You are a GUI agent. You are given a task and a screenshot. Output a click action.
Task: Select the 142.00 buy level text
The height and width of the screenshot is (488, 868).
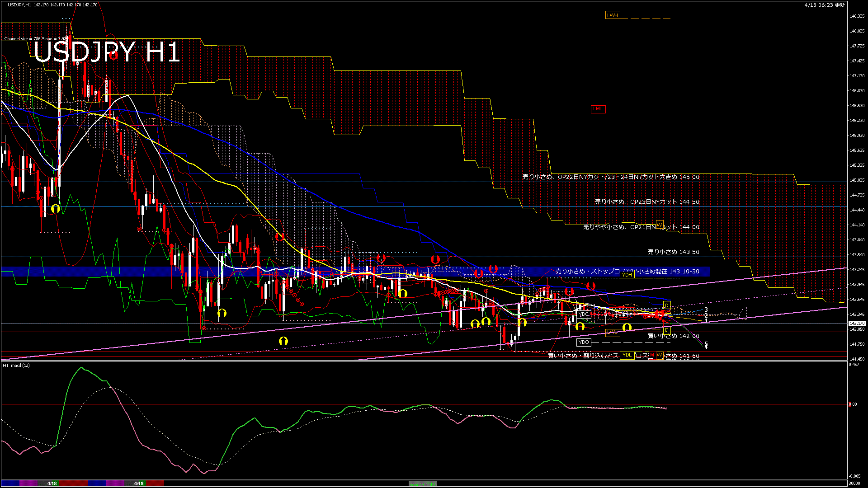[x=673, y=336]
